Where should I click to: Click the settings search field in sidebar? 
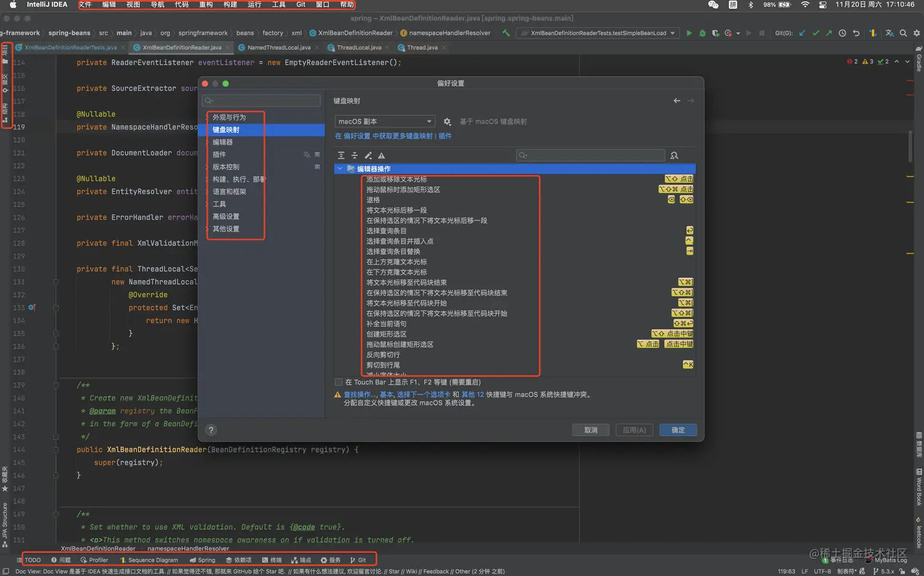click(x=261, y=101)
